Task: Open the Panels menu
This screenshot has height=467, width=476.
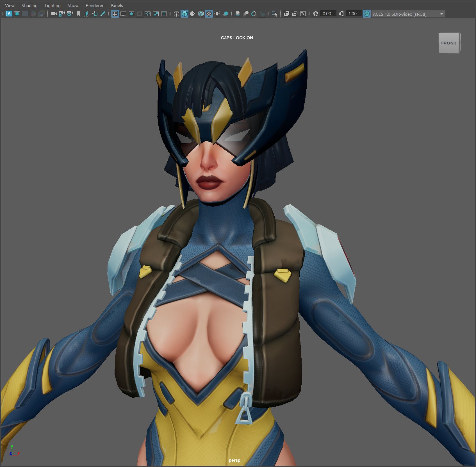Action: click(x=117, y=5)
